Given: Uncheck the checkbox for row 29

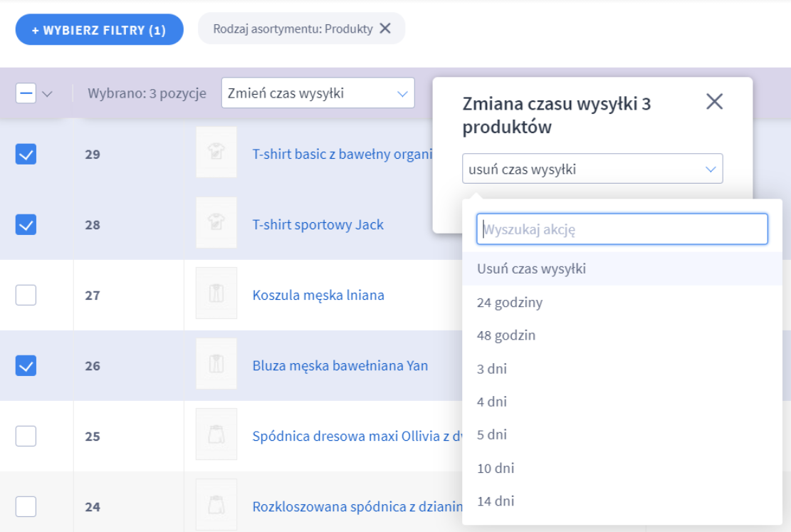Looking at the screenshot, I should (26, 152).
